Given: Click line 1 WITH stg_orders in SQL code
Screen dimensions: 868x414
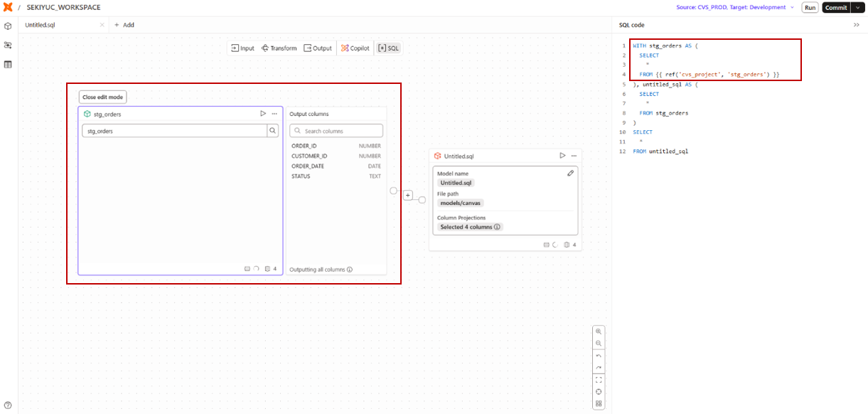Looking at the screenshot, I should (x=666, y=46).
